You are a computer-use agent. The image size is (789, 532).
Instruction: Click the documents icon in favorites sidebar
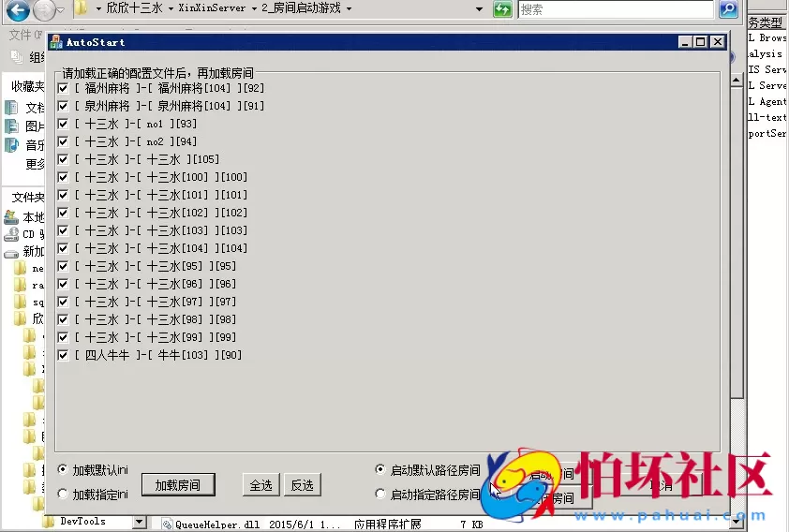tap(11, 107)
